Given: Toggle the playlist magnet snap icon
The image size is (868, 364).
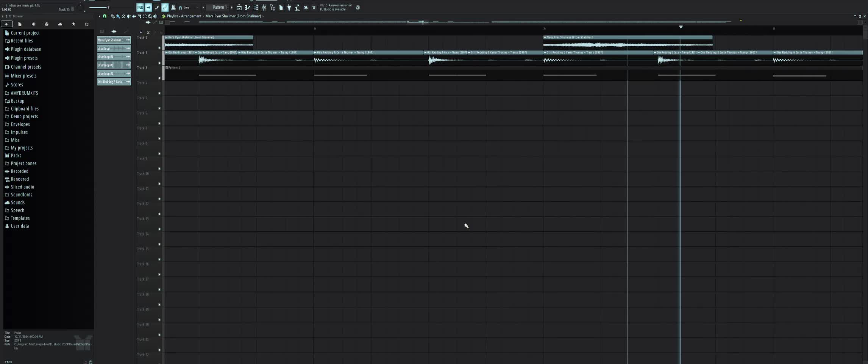Looking at the screenshot, I should tap(105, 16).
